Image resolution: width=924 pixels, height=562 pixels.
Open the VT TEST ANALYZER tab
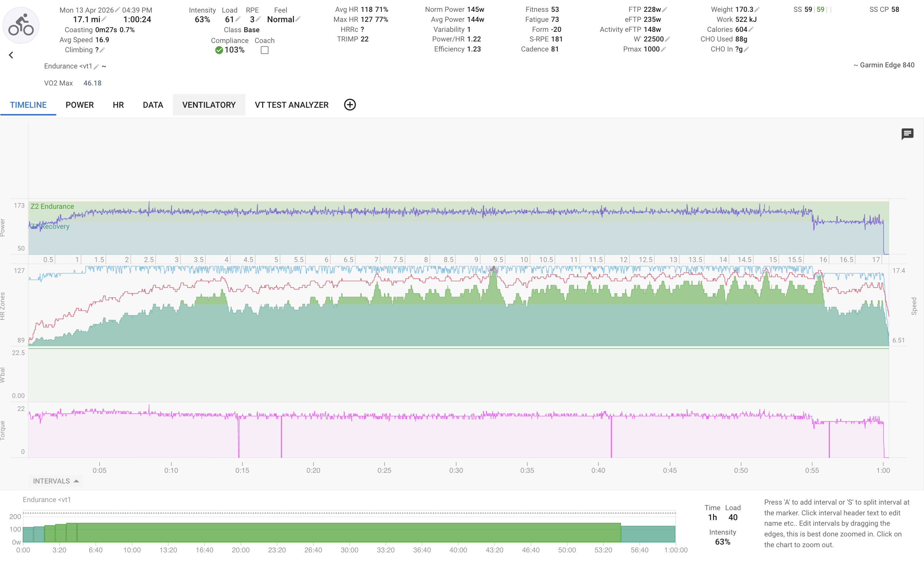point(291,105)
